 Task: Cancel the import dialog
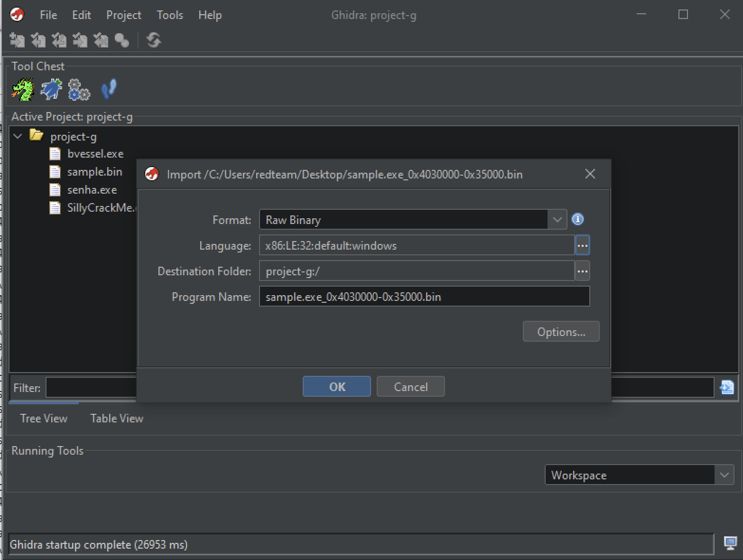(411, 387)
